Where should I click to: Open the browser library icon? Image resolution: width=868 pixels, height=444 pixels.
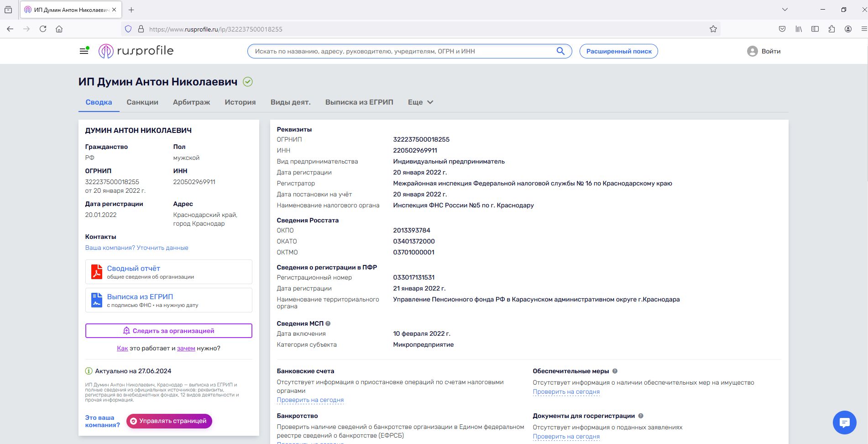(x=799, y=29)
